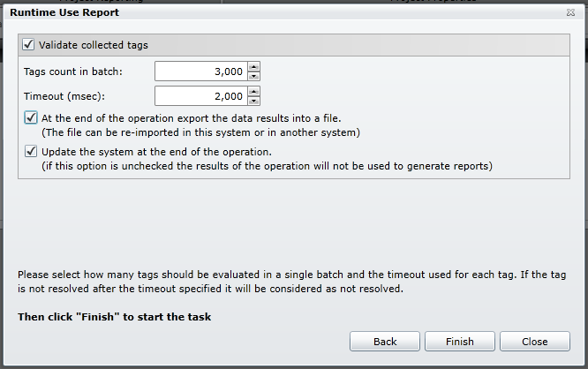Viewport: 588px width, 369px height.
Task: Toggle the Validate collected tags checkbox
Action: (x=29, y=45)
